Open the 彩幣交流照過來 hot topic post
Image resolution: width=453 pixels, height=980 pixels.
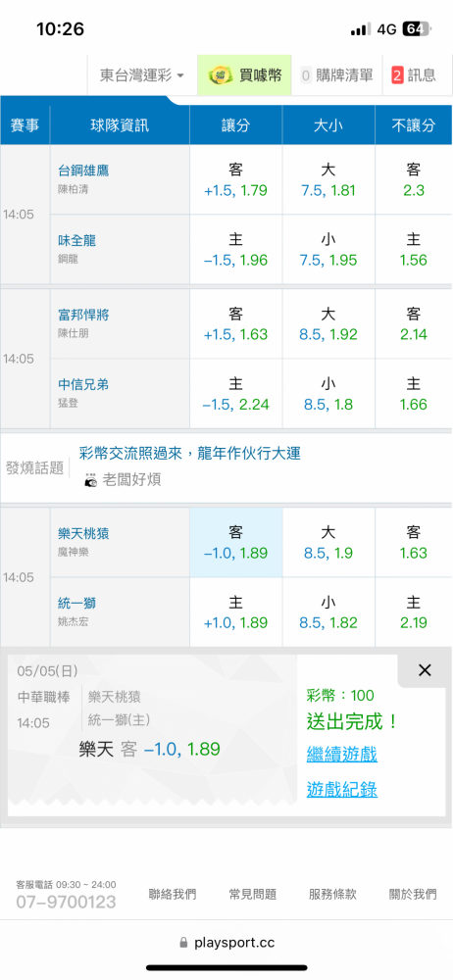pyautogui.click(x=190, y=453)
